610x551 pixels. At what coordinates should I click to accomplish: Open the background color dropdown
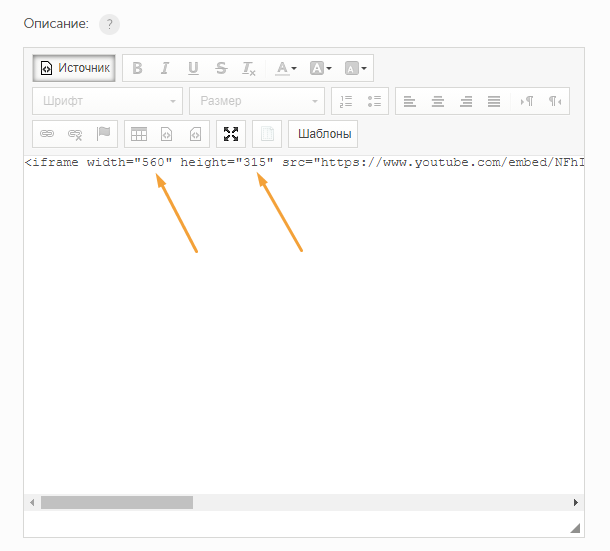(x=320, y=68)
